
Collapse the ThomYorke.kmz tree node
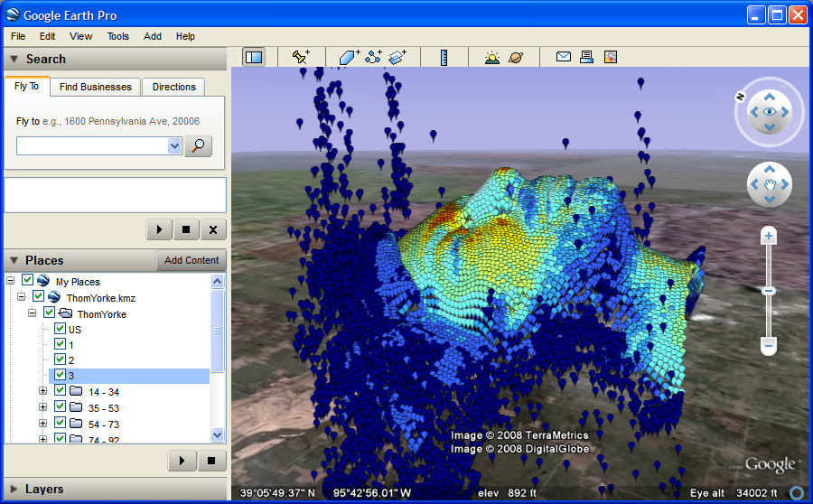(22, 296)
